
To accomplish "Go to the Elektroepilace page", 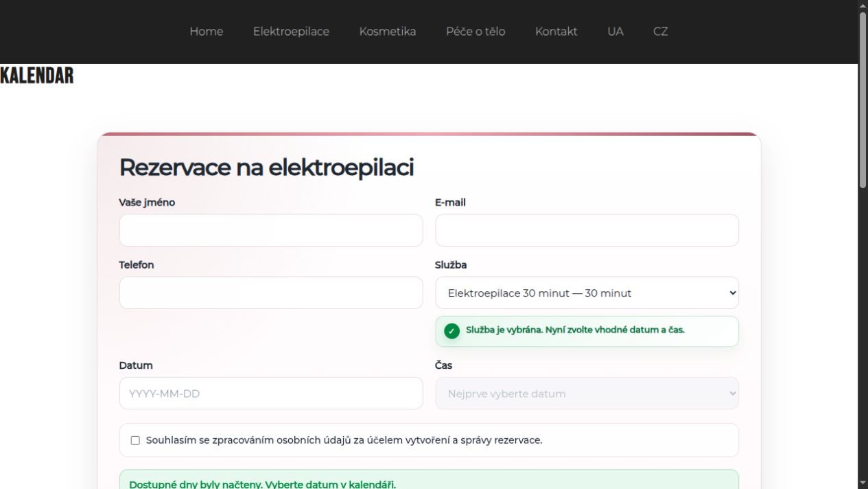I will point(291,32).
